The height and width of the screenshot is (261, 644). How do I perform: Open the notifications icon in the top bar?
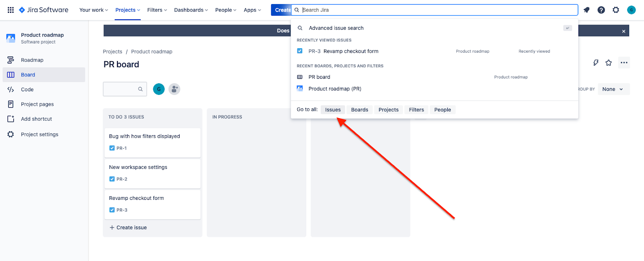pos(586,10)
